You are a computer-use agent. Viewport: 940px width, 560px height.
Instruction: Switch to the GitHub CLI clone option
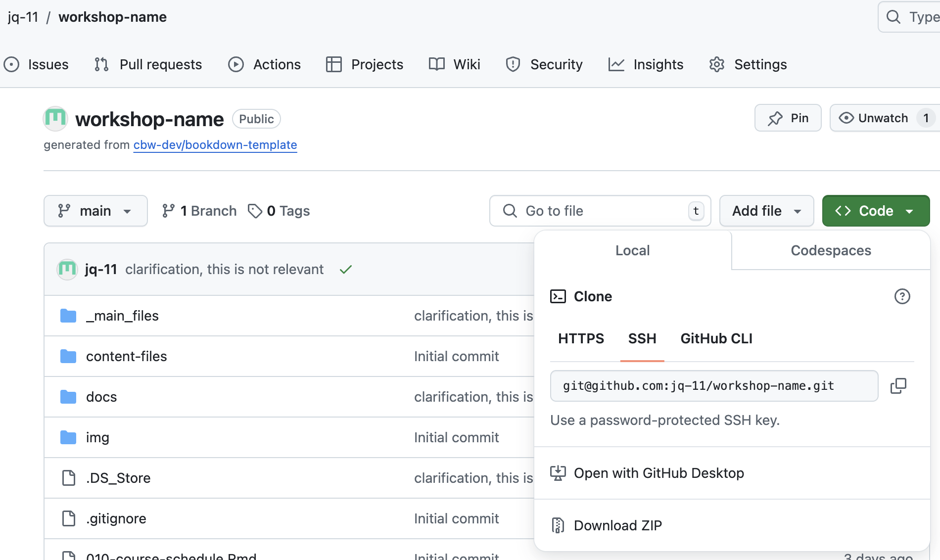tap(716, 338)
